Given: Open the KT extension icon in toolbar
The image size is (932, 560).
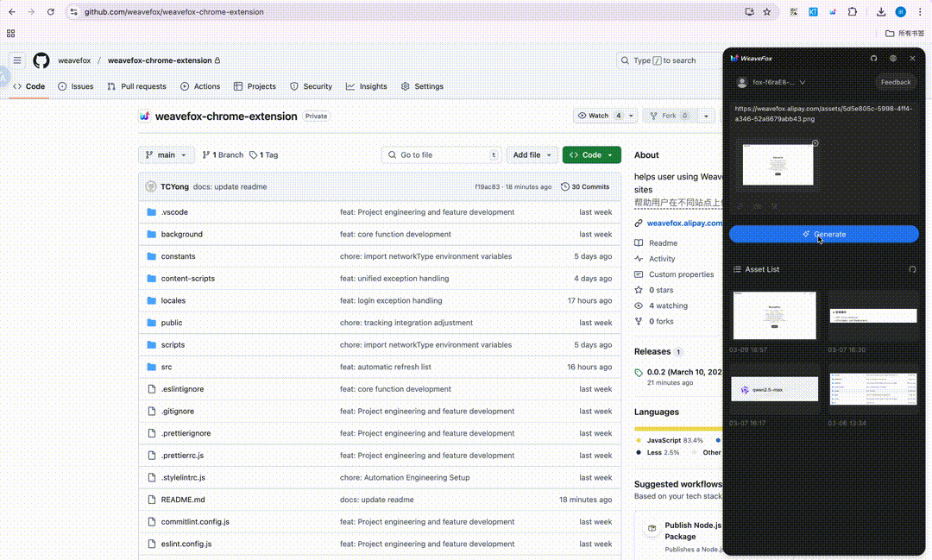Looking at the screenshot, I should (813, 12).
